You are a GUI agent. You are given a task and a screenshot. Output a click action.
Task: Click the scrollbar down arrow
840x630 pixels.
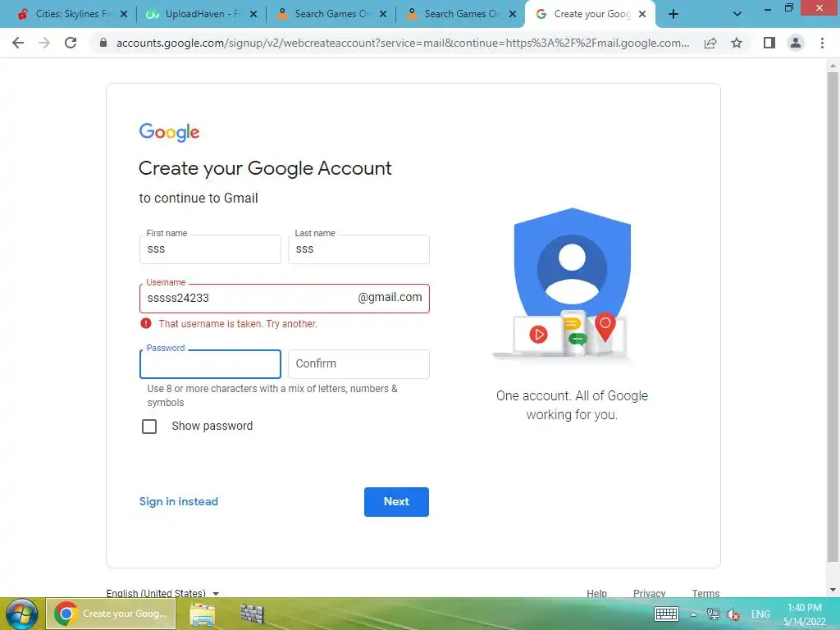833,590
